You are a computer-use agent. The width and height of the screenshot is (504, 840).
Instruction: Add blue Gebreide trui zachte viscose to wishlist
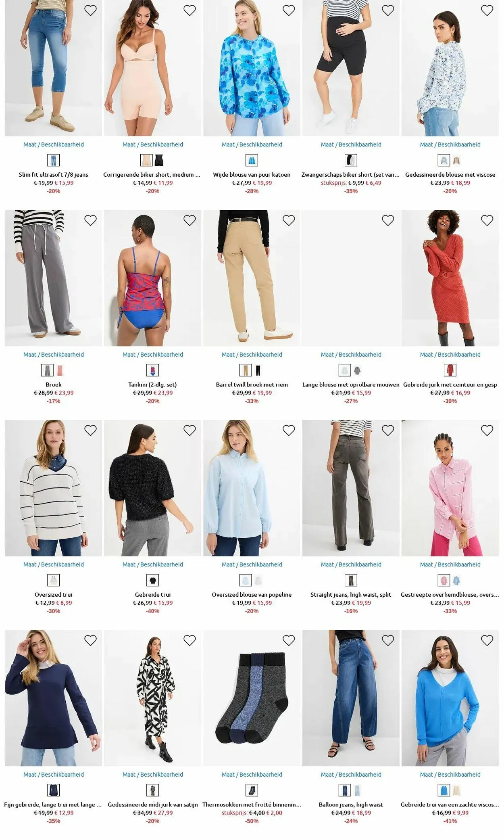pyautogui.click(x=487, y=640)
